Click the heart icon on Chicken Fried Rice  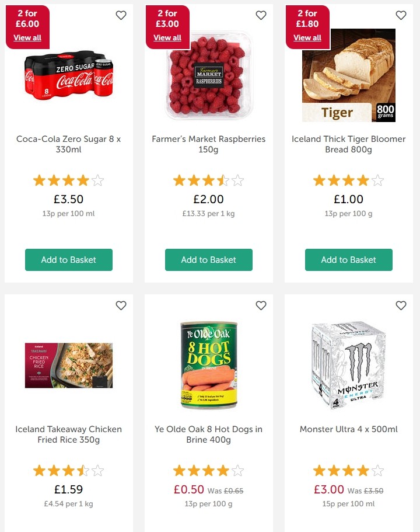[121, 305]
